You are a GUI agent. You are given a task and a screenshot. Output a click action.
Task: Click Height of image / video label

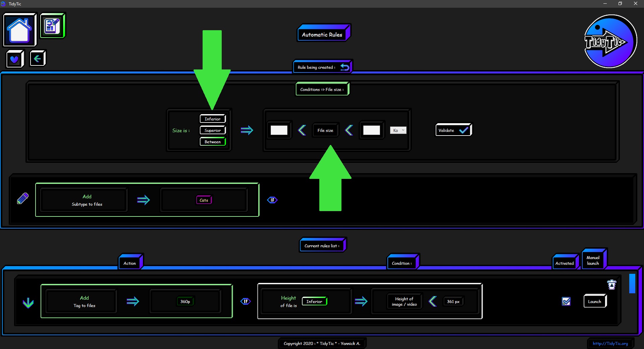404,301
